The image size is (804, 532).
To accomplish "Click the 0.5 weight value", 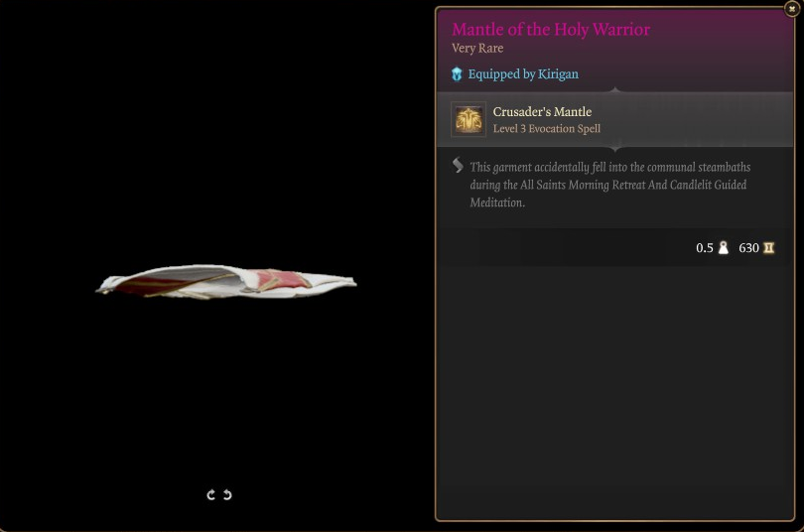I will pos(705,248).
